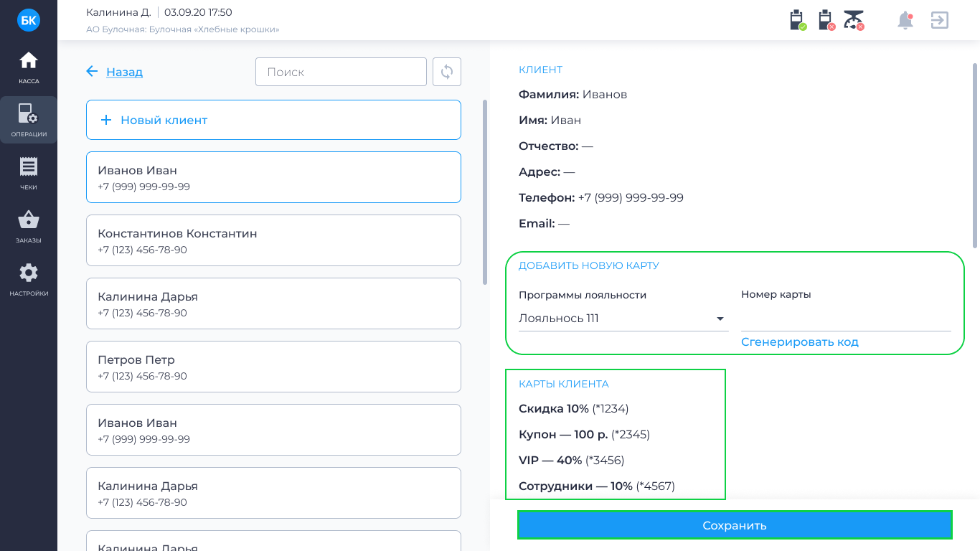Click card entry Сотрудники — 10% (*4567)
The height and width of the screenshot is (551, 980).
click(x=597, y=486)
